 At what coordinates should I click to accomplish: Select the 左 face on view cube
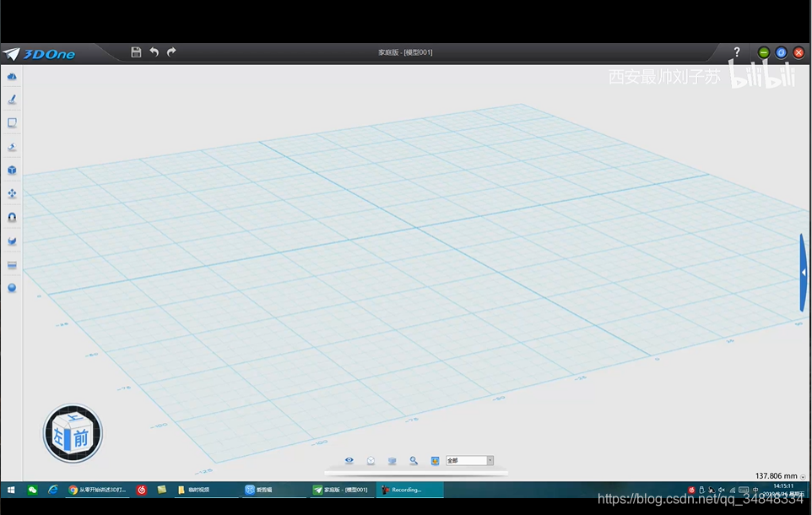[59, 436]
